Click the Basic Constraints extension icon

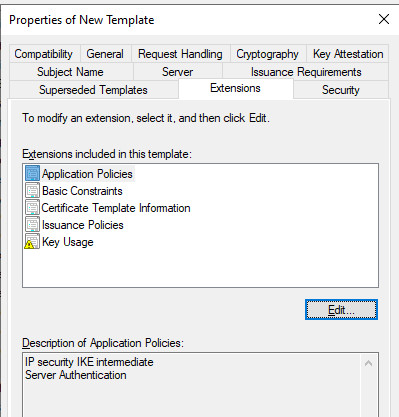32,191
